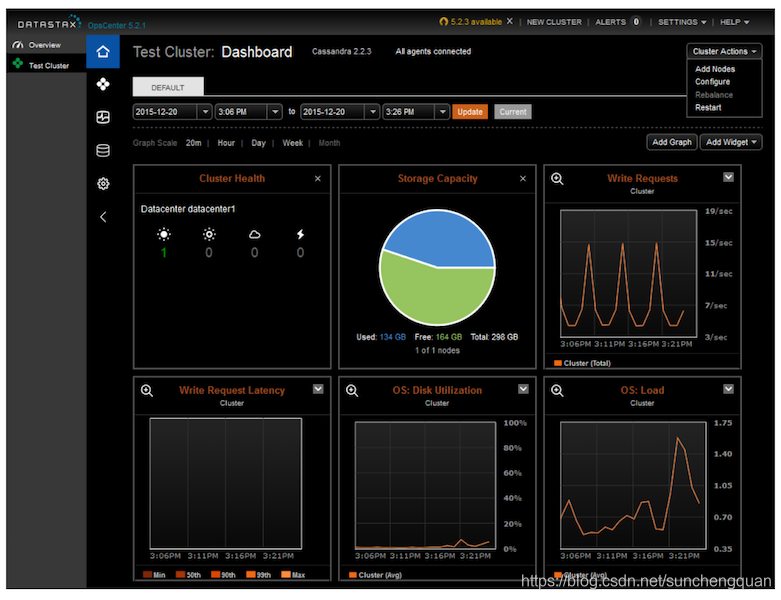Click the DataStax logo

[x=49, y=23]
